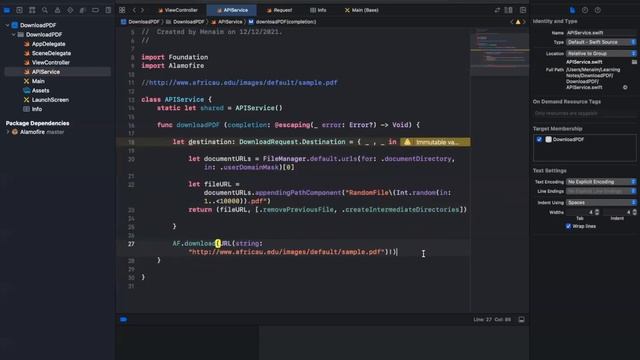Click the Name field APIService.swift

601,33
